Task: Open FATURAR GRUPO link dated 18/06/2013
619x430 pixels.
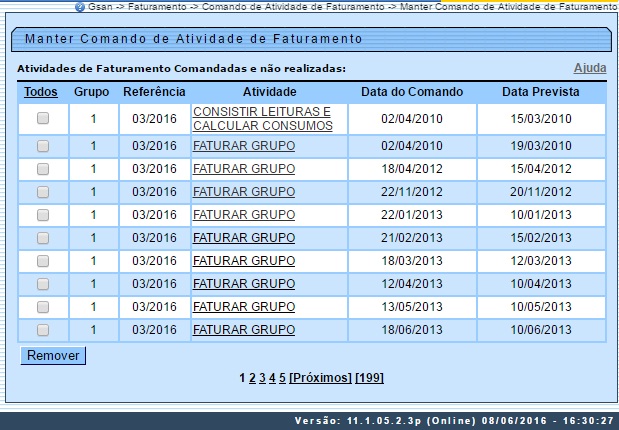Action: click(x=244, y=329)
